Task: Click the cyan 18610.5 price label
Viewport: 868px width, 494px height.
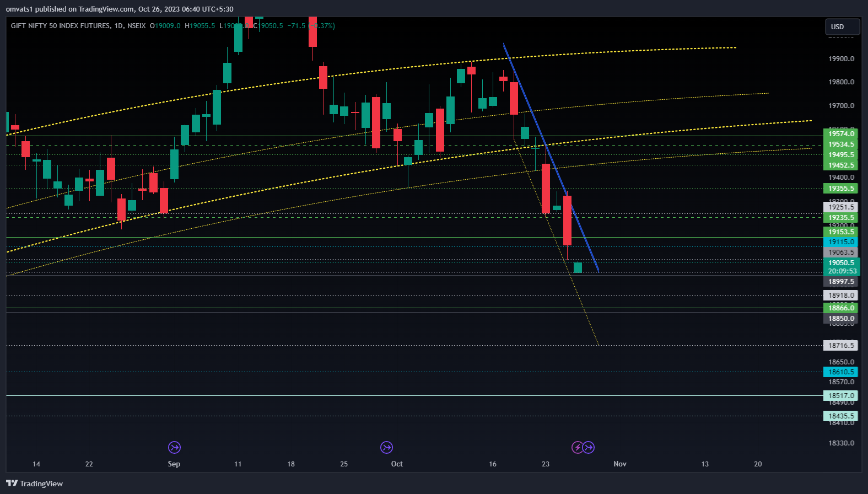Action: [841, 372]
